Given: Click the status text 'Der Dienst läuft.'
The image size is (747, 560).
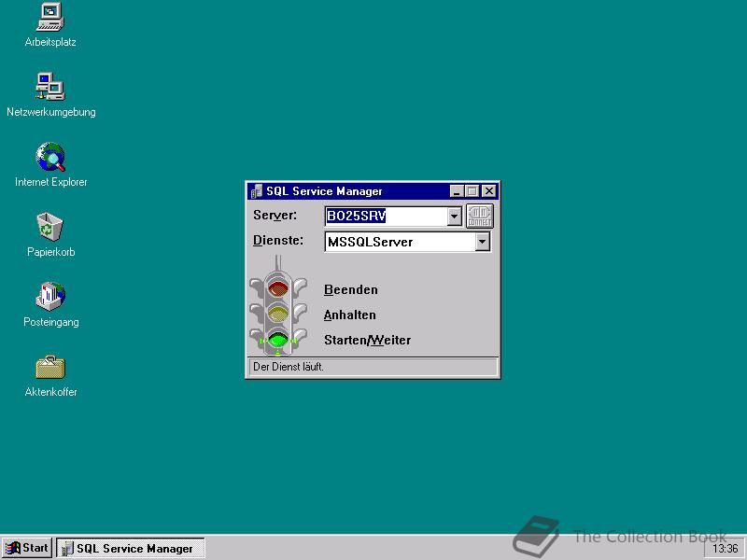Looking at the screenshot, I should [x=289, y=367].
